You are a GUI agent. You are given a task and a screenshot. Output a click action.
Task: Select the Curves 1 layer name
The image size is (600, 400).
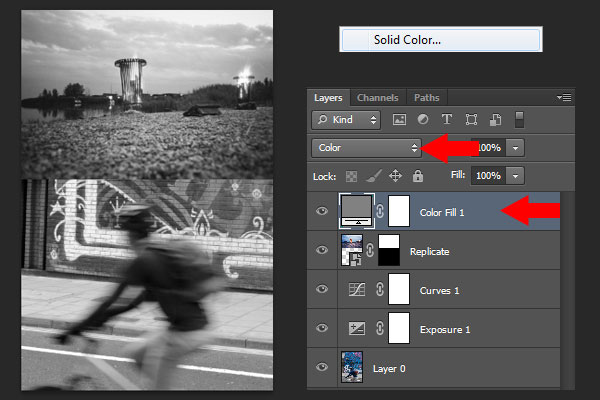coord(439,291)
